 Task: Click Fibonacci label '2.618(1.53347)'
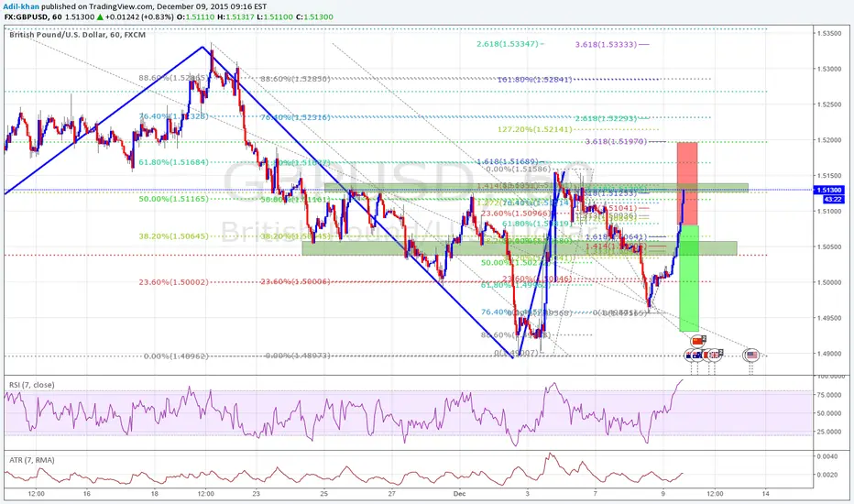coord(508,44)
